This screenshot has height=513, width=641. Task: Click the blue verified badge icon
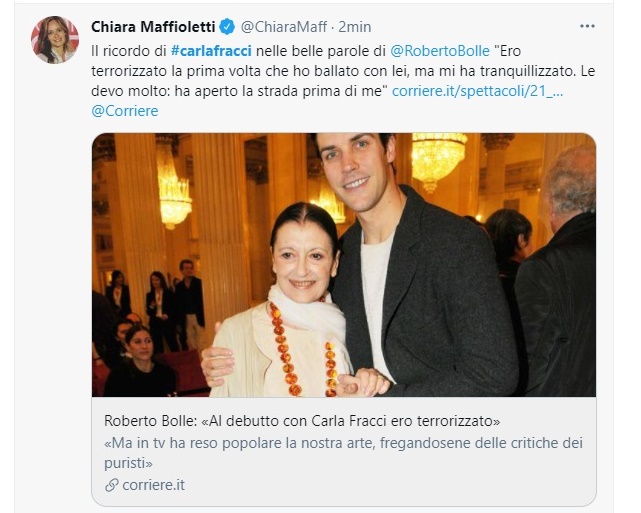point(227,27)
